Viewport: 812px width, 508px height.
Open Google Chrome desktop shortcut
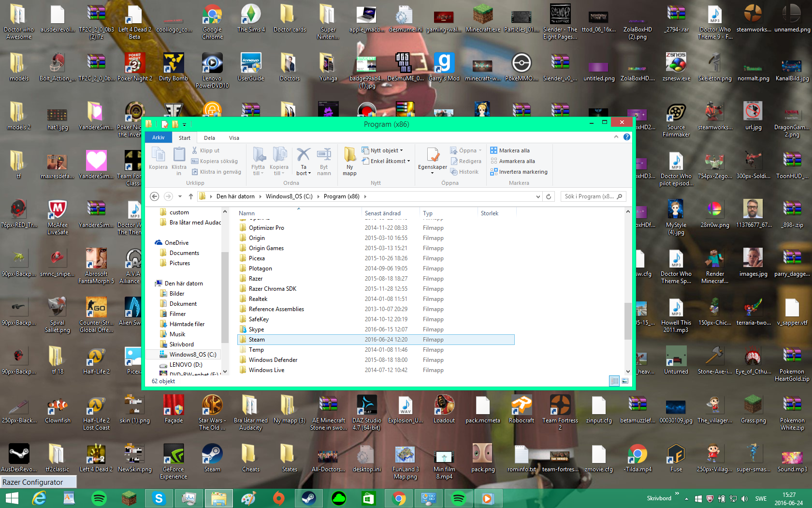[x=212, y=22]
